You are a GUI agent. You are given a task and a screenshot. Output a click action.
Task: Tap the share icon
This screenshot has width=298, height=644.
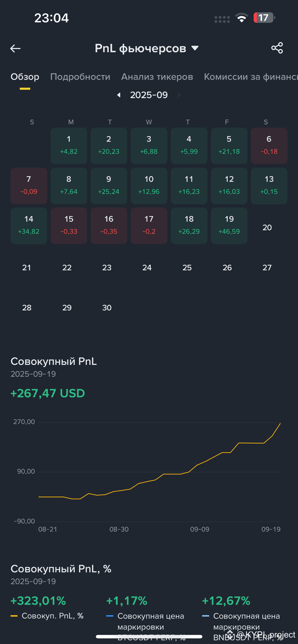tap(277, 48)
